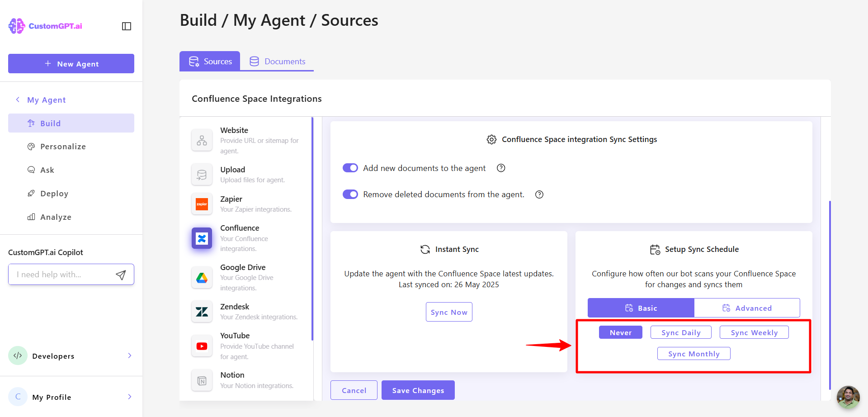This screenshot has width=868, height=417.
Task: Select the YouTube source label
Action: tap(235, 336)
